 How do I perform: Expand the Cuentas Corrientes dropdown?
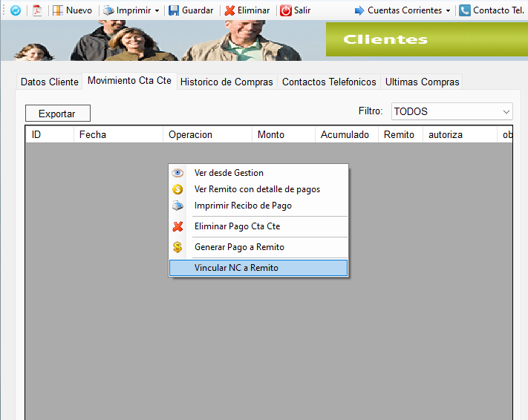point(448,11)
